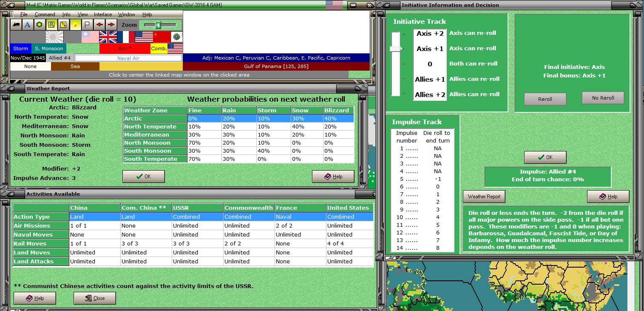The height and width of the screenshot is (311, 644).
Task: Click the blue Storm weather label
Action: (20, 49)
